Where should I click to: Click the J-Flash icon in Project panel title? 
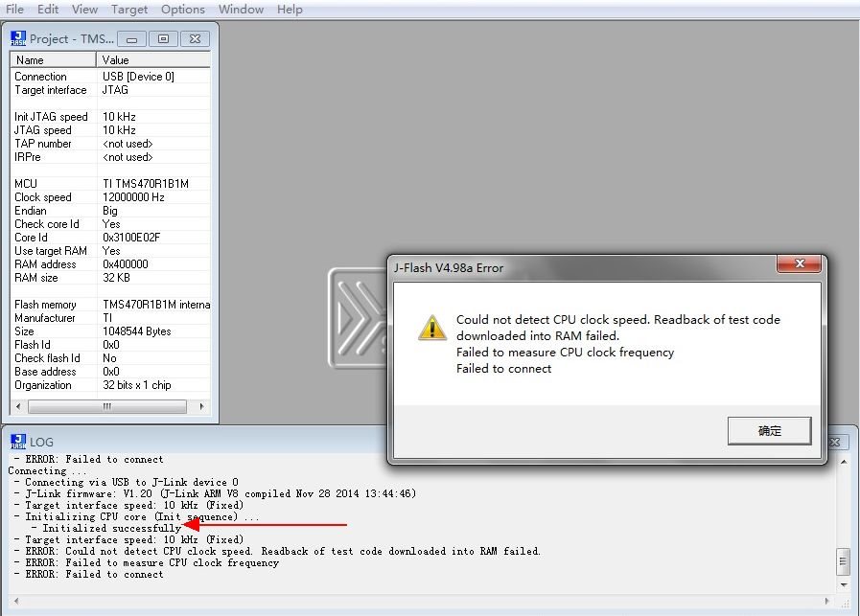18,38
